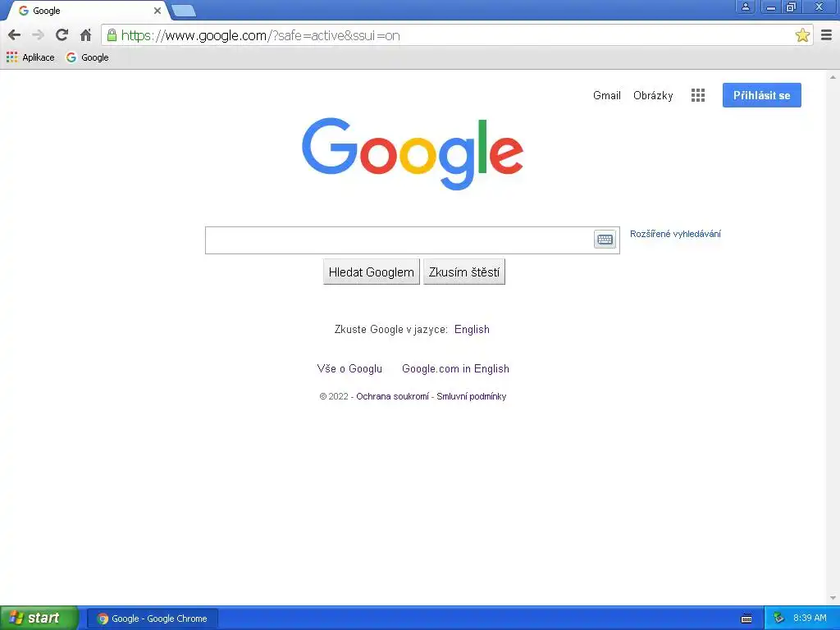This screenshot has height=630, width=840.
Task: Click the page scrollbar up arrow
Action: [x=833, y=77]
